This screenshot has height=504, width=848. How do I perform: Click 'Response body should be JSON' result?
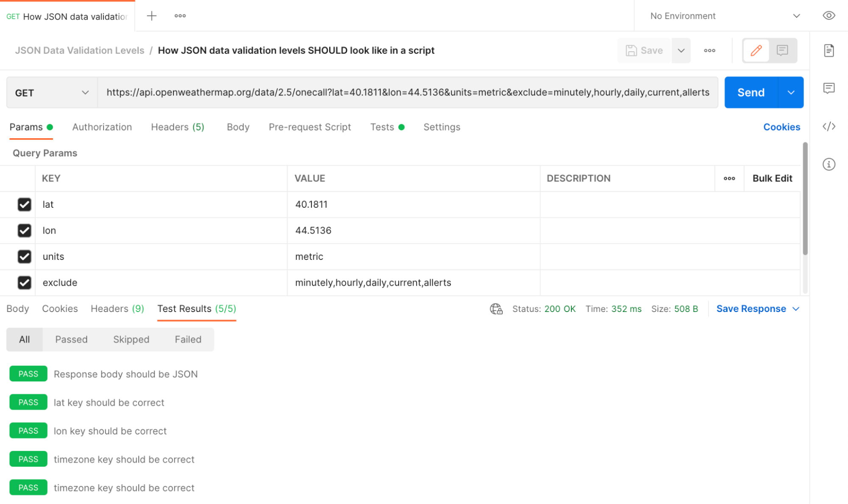click(126, 374)
